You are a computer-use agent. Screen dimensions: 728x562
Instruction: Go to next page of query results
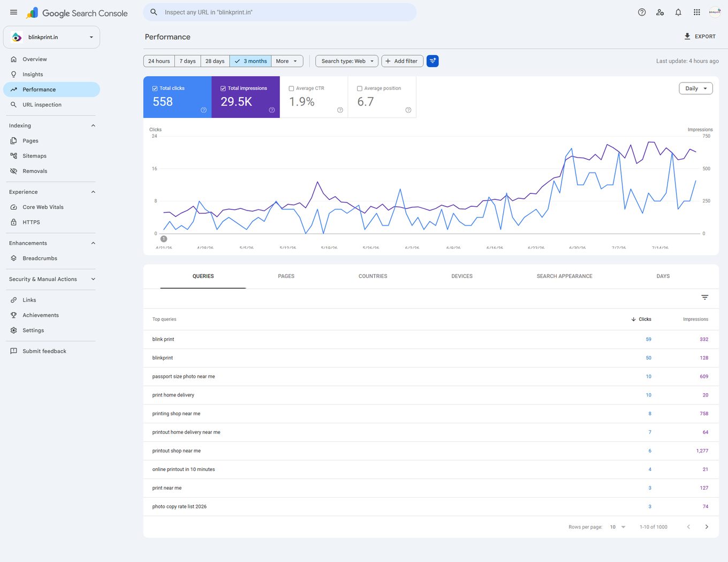pos(707,527)
